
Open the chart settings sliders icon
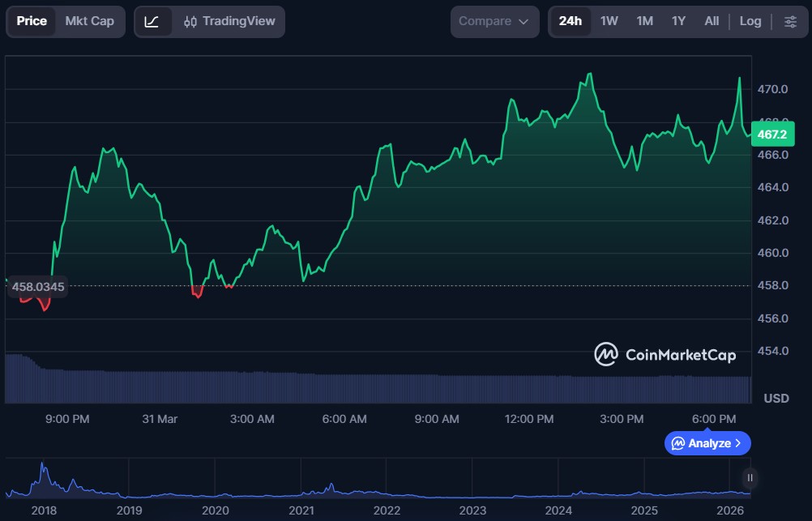point(790,21)
